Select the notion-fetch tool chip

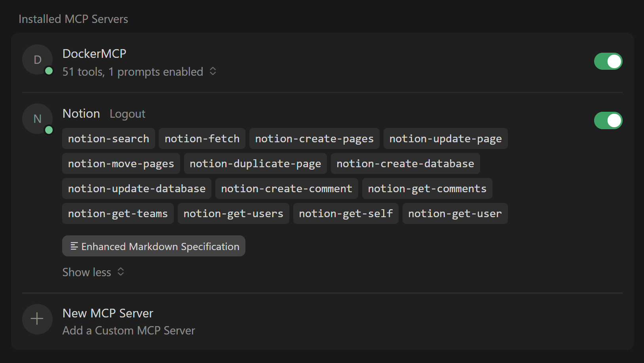202,139
